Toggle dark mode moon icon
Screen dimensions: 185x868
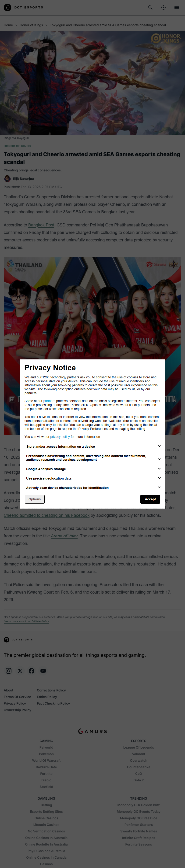click(164, 7)
